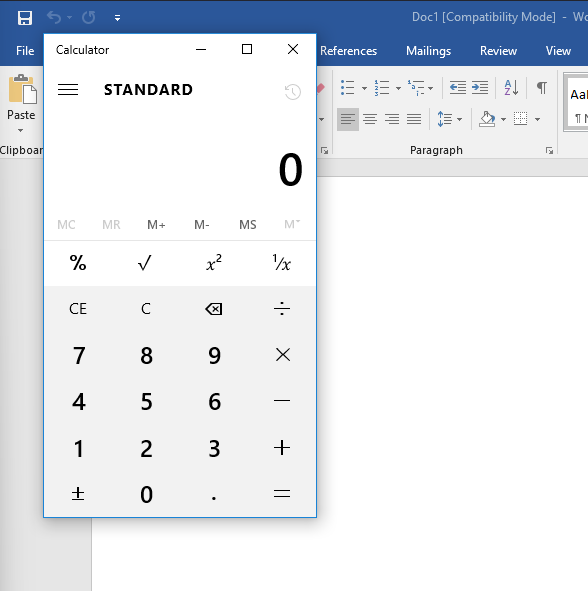Open Customize Quick Access Toolbar dropdown
Screen dimensions: 588x591
pos(118,18)
